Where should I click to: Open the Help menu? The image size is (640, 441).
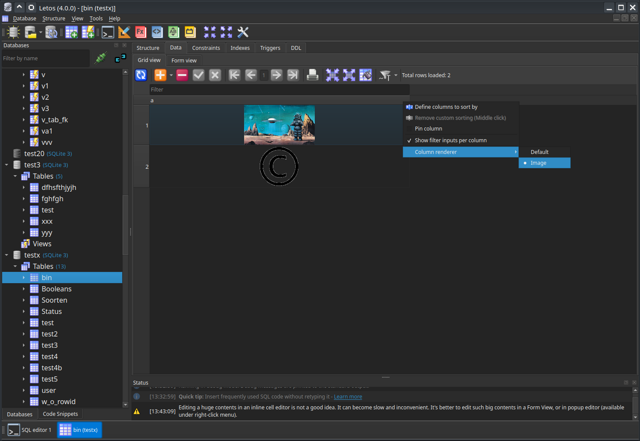click(114, 18)
